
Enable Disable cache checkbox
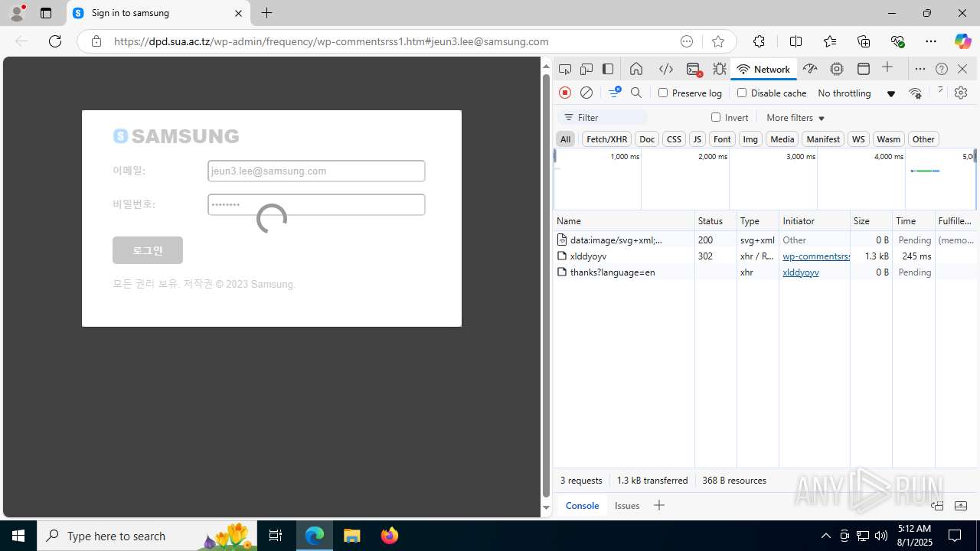pos(742,93)
